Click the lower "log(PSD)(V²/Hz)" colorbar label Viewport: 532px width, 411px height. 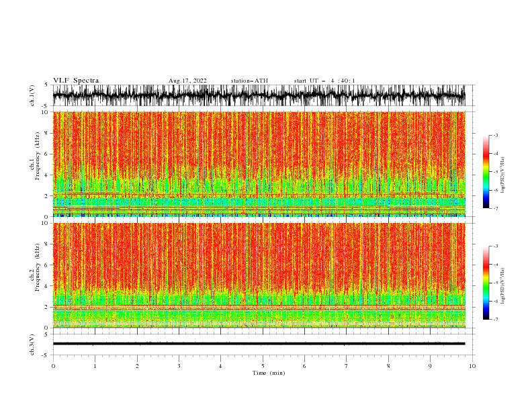click(x=503, y=286)
